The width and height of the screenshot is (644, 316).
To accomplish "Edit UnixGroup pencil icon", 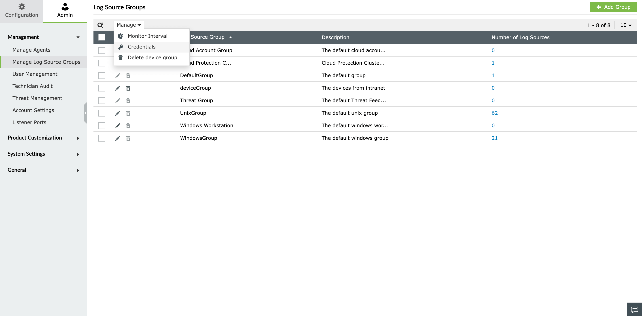I will point(118,113).
